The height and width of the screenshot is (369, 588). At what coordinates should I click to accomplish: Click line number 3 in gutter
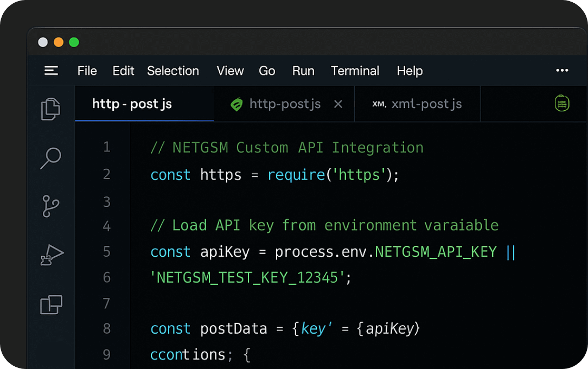click(x=107, y=202)
